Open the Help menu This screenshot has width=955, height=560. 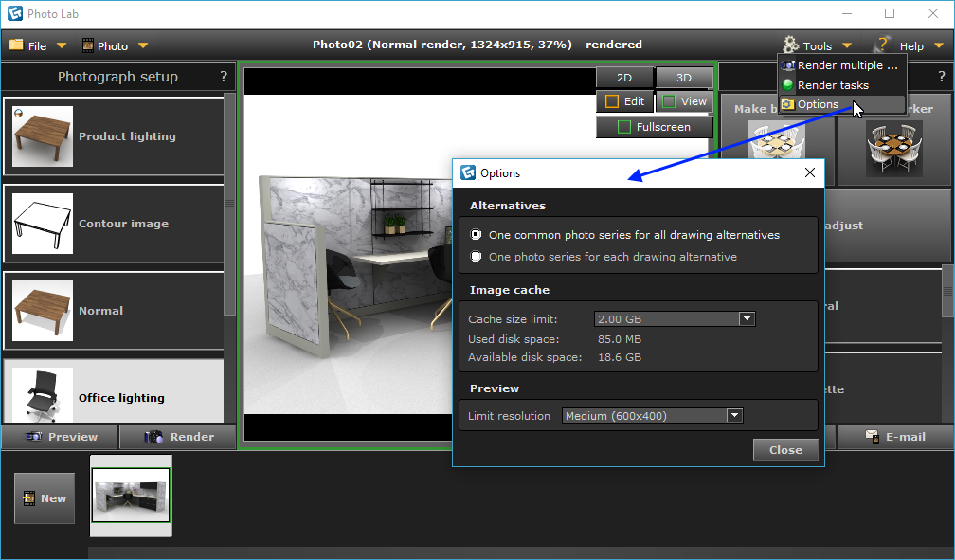tap(910, 45)
